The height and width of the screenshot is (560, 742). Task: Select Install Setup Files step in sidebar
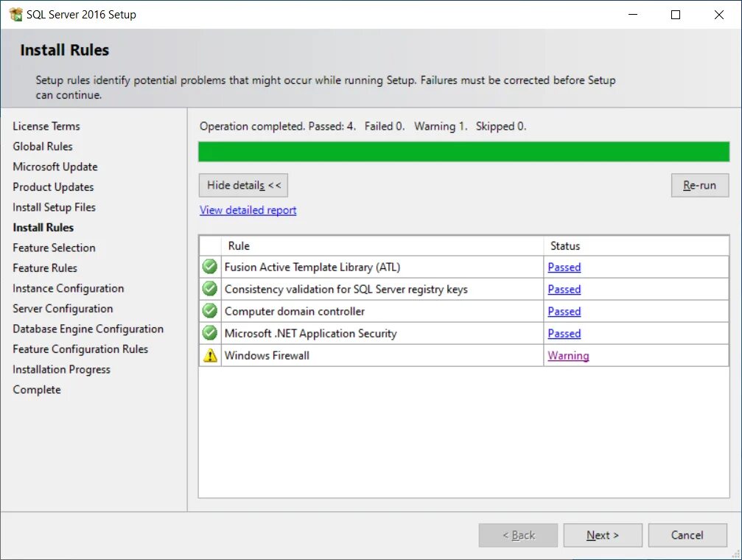(x=54, y=207)
